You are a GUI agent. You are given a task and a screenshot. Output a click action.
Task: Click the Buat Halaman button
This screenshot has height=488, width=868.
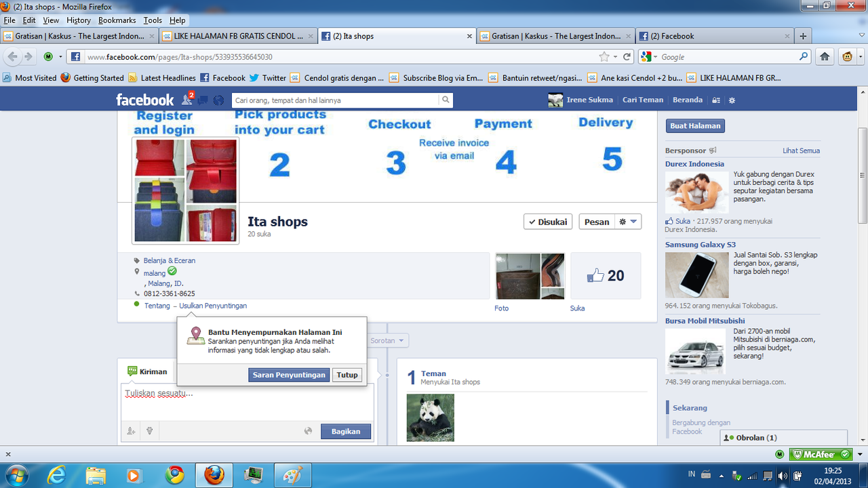point(695,125)
